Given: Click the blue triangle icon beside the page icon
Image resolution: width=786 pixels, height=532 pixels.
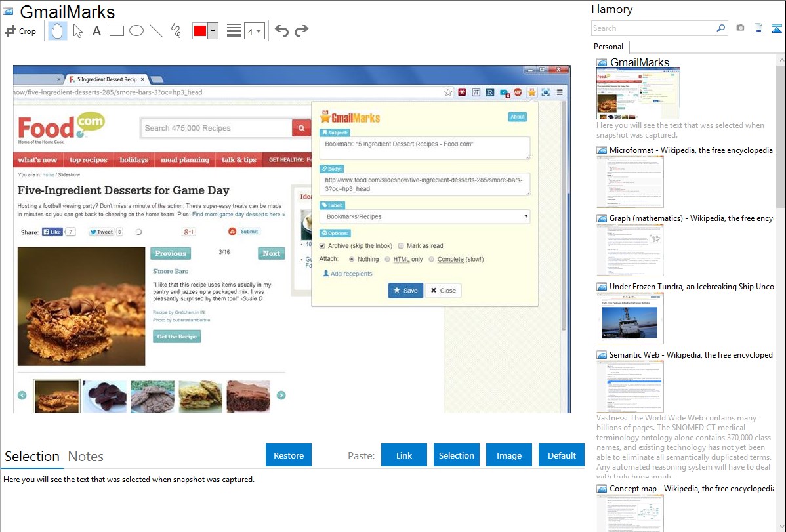Looking at the screenshot, I should (x=776, y=28).
